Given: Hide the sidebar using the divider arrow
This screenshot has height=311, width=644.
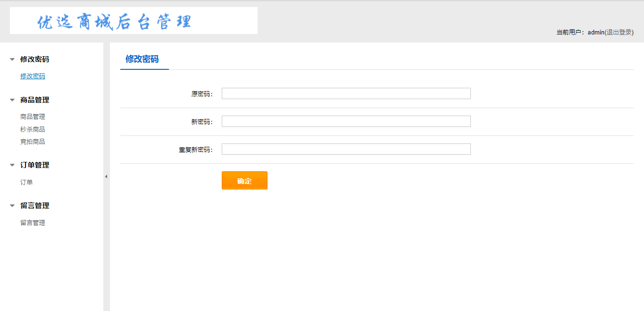Looking at the screenshot, I should tap(106, 177).
